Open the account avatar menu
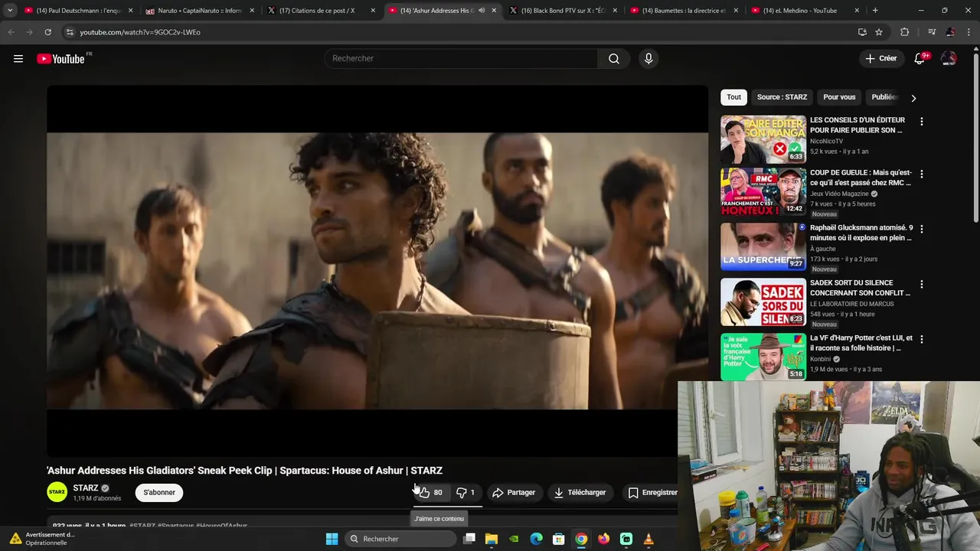 click(x=949, y=59)
